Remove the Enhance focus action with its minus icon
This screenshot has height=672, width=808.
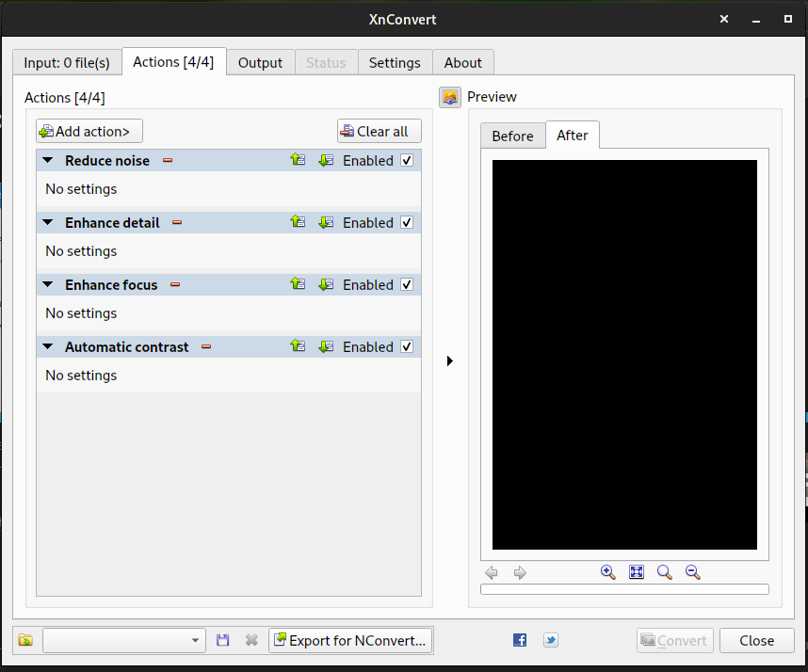coord(177,284)
